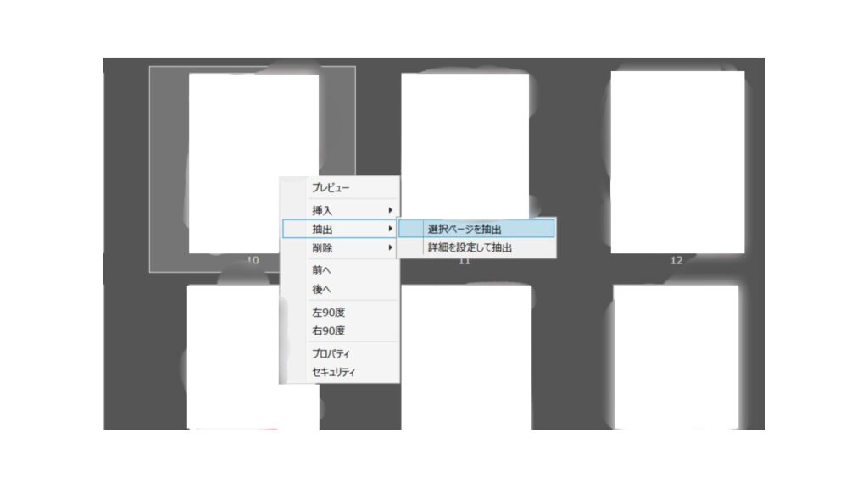Open プロパティ from the context menu

[340, 353]
